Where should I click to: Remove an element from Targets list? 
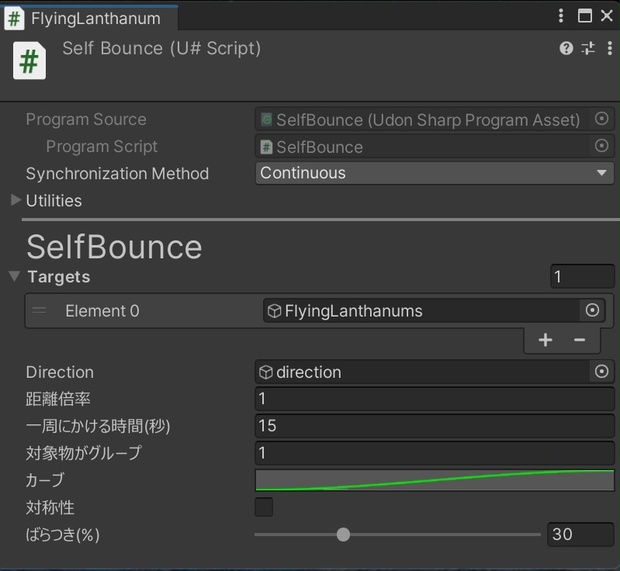pyautogui.click(x=579, y=340)
